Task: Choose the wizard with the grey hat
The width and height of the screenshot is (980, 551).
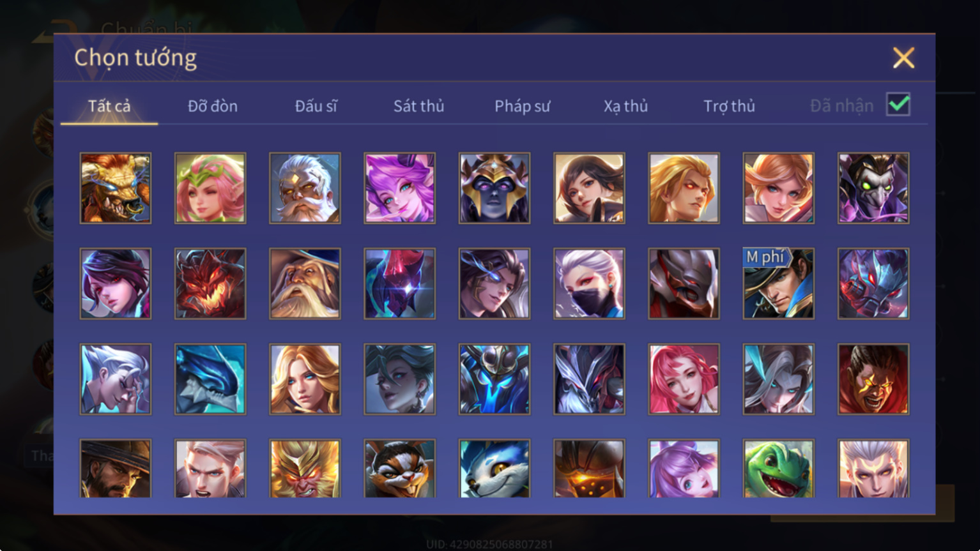Action: click(x=305, y=283)
